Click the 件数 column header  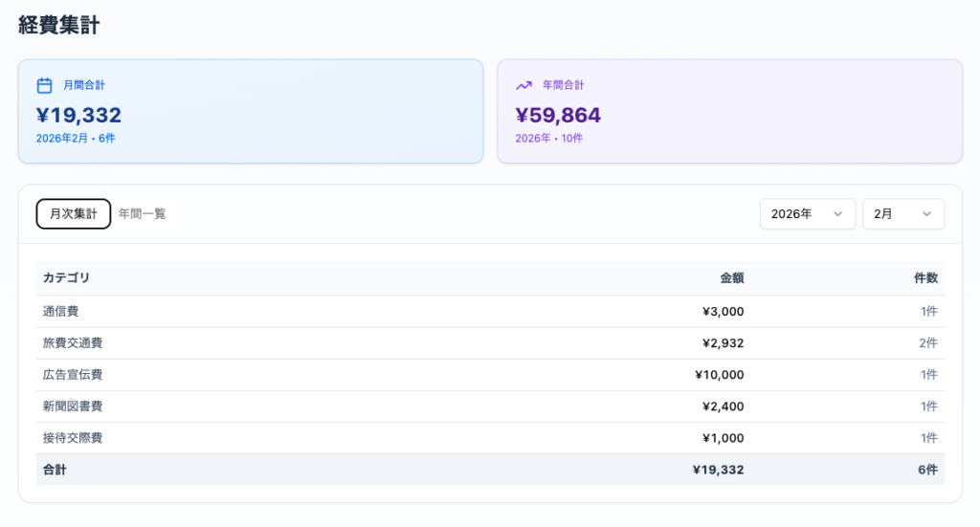(925, 278)
